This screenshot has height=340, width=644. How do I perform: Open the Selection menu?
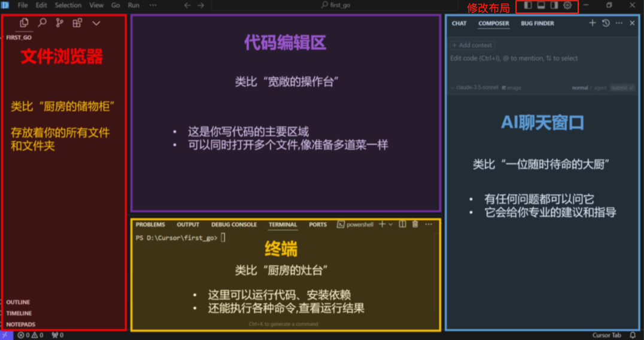[68, 5]
